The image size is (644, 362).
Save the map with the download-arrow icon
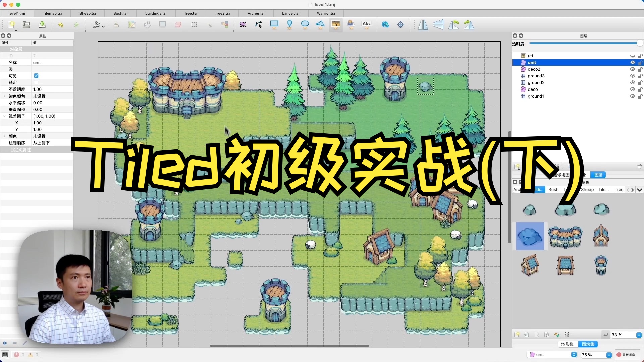click(x=42, y=24)
